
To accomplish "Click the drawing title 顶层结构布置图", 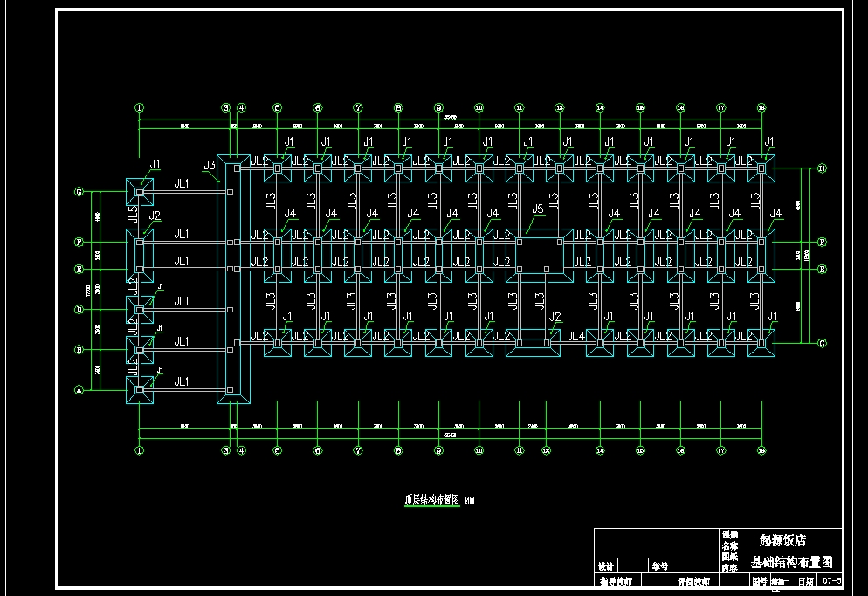I will click(x=431, y=500).
